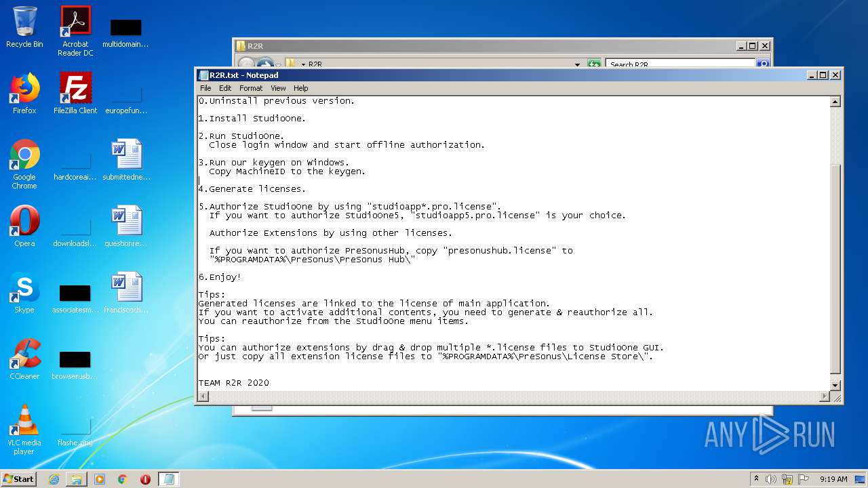
Task: Click Notepad vertical scroll down arrow
Action: tap(835, 386)
